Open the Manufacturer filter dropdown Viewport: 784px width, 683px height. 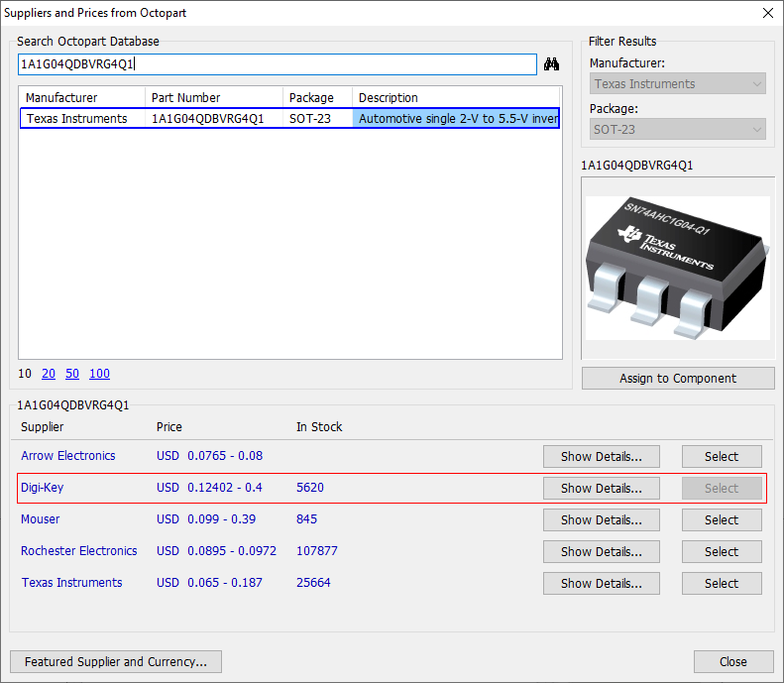pos(678,84)
